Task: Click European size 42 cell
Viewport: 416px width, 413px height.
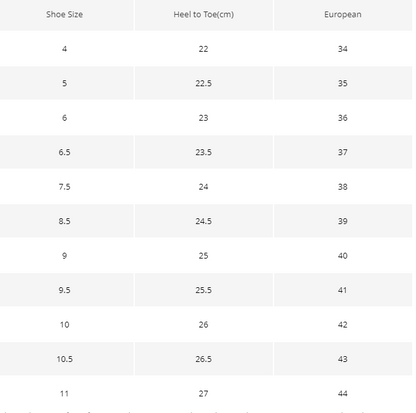Action: pyautogui.click(x=343, y=325)
